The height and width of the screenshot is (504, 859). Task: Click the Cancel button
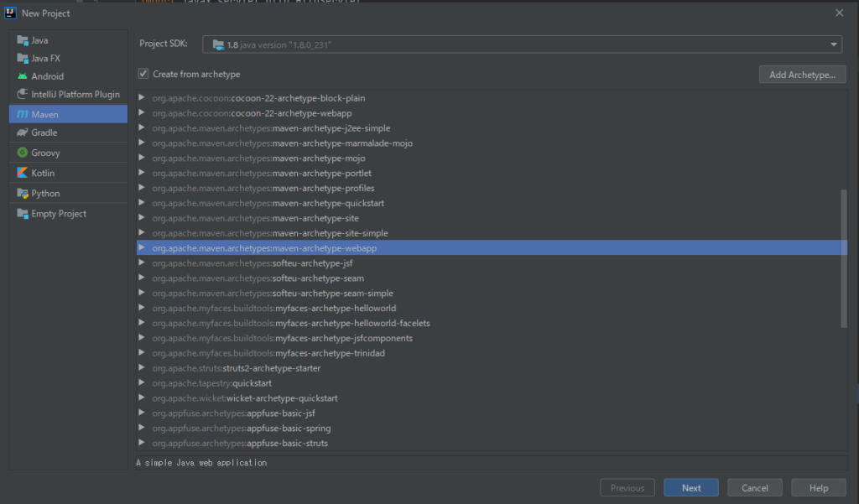pos(754,488)
